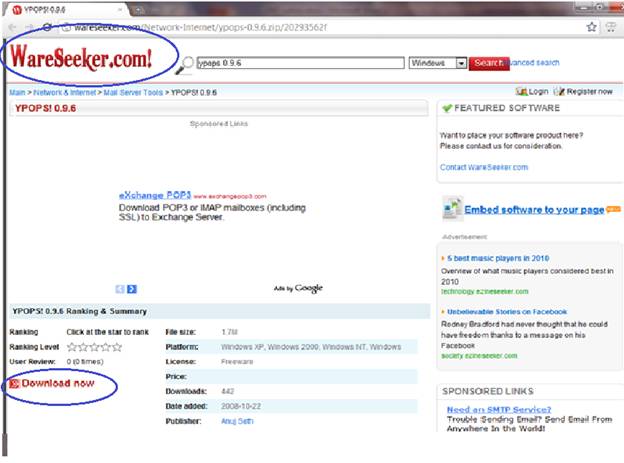Click the YPOPS! 0.9.6 page heading
This screenshot has height=463, width=624.
pyautogui.click(x=45, y=108)
